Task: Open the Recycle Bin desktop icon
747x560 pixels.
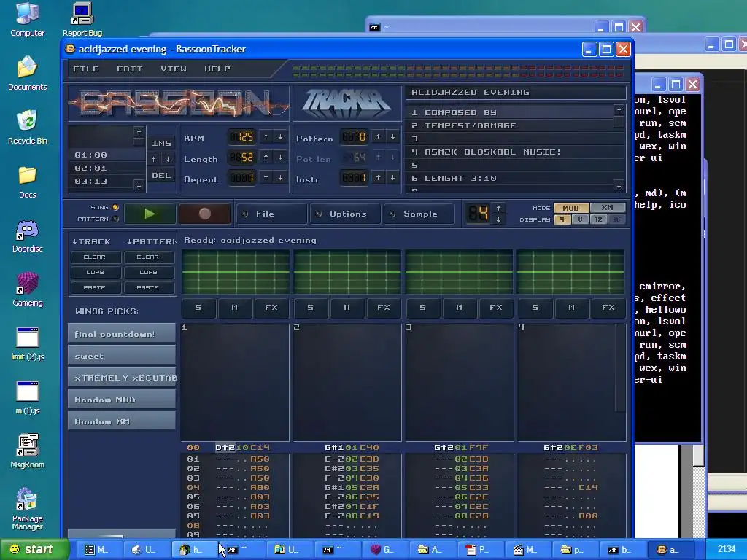Action: [27, 127]
